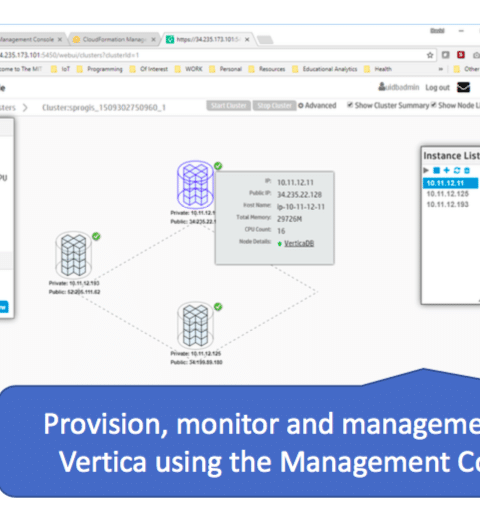The height and width of the screenshot is (511, 480).
Task: Open the VerticaDB node details link
Action: [299, 243]
